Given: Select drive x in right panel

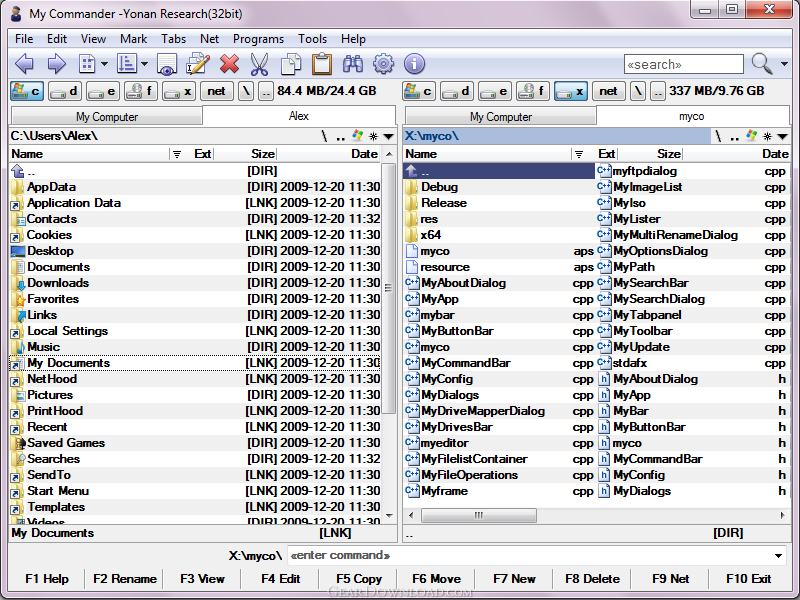Looking at the screenshot, I should click(x=570, y=91).
